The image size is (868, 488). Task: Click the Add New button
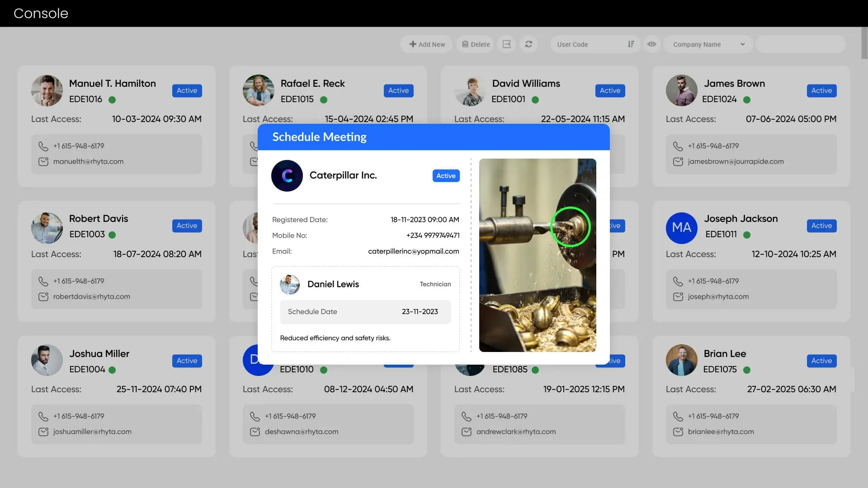point(427,44)
